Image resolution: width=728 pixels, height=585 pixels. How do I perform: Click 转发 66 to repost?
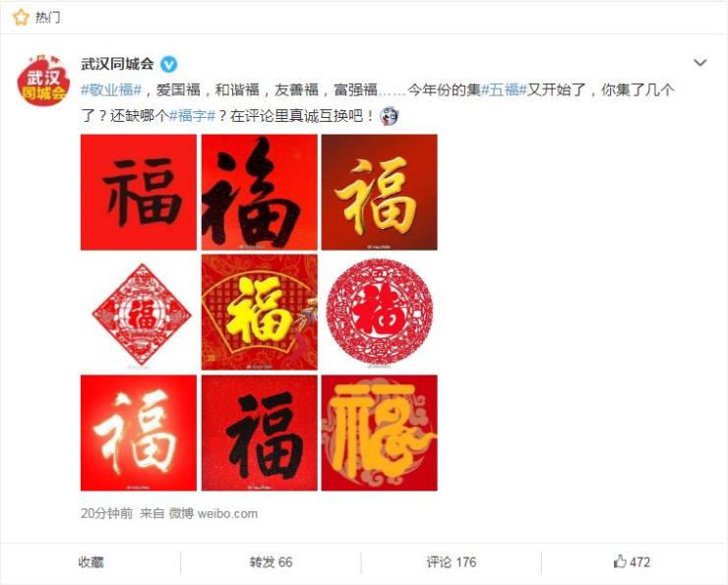point(271,562)
